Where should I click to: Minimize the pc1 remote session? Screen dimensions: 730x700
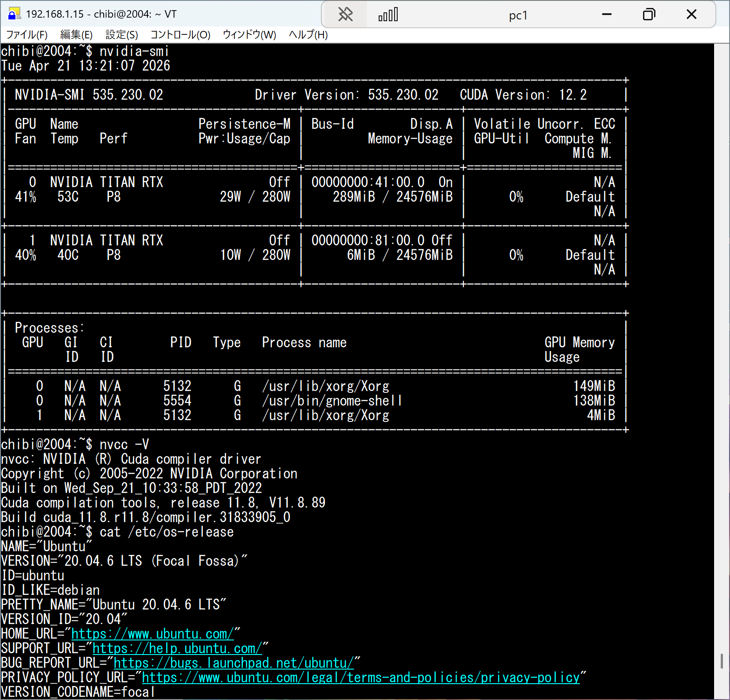click(607, 15)
